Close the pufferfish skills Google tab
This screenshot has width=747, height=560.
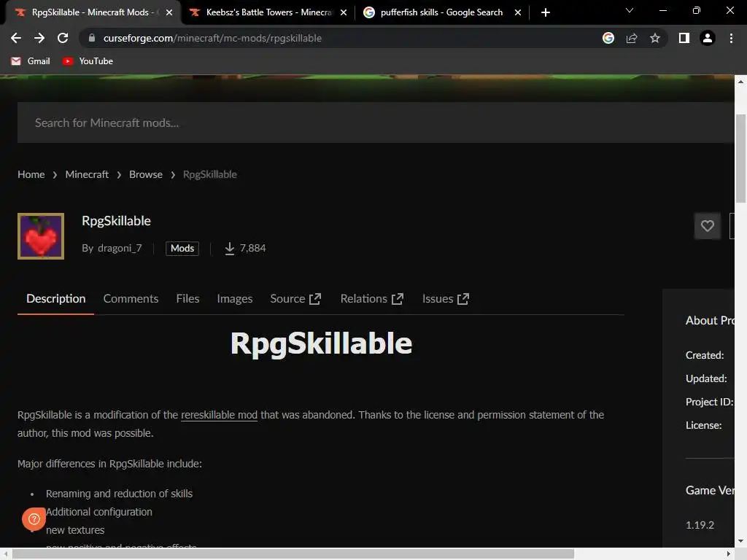point(518,12)
